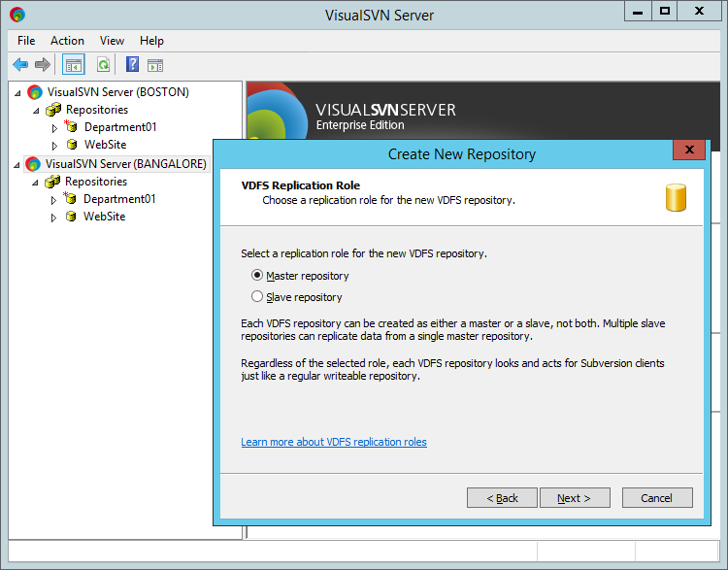Viewport: 728px width, 570px height.
Task: Open the blue Help question-mark toolbar icon
Action: coord(132,64)
